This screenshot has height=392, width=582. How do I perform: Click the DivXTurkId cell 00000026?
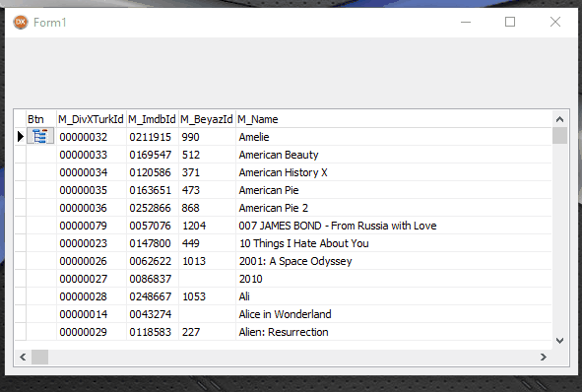coord(92,261)
